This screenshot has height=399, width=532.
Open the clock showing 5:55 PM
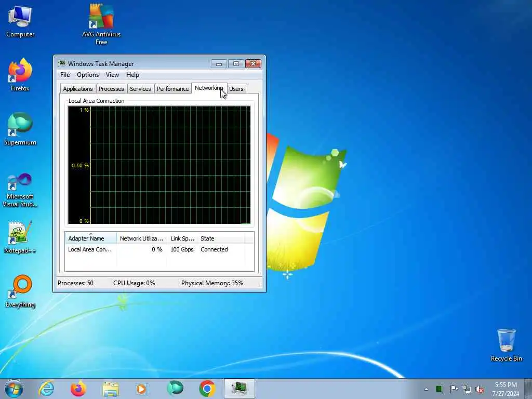click(x=506, y=389)
